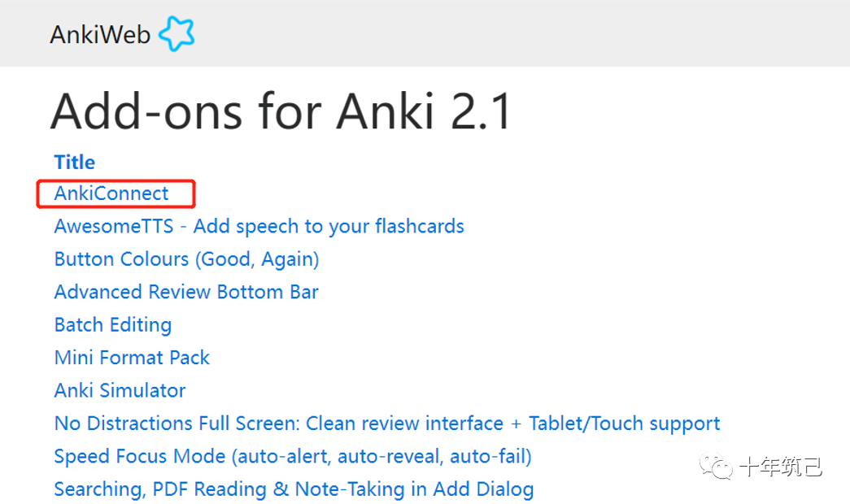
Task: Open the No Distractions Full Screen add-on link
Action: (387, 424)
